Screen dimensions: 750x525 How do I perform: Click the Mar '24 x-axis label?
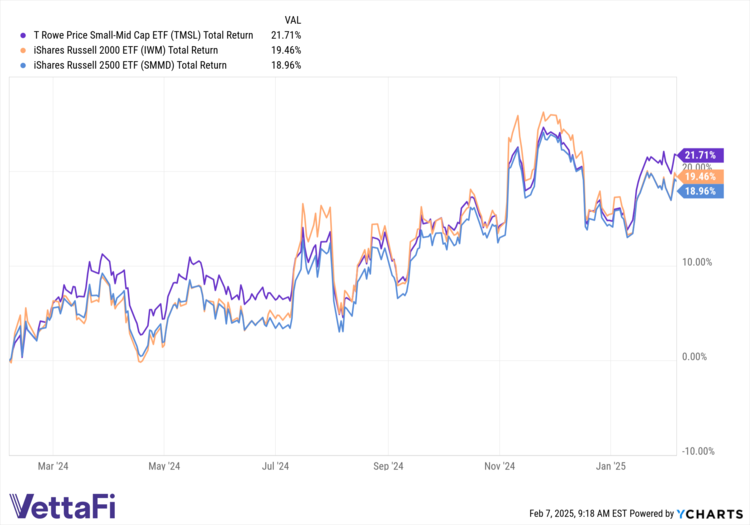(x=53, y=466)
